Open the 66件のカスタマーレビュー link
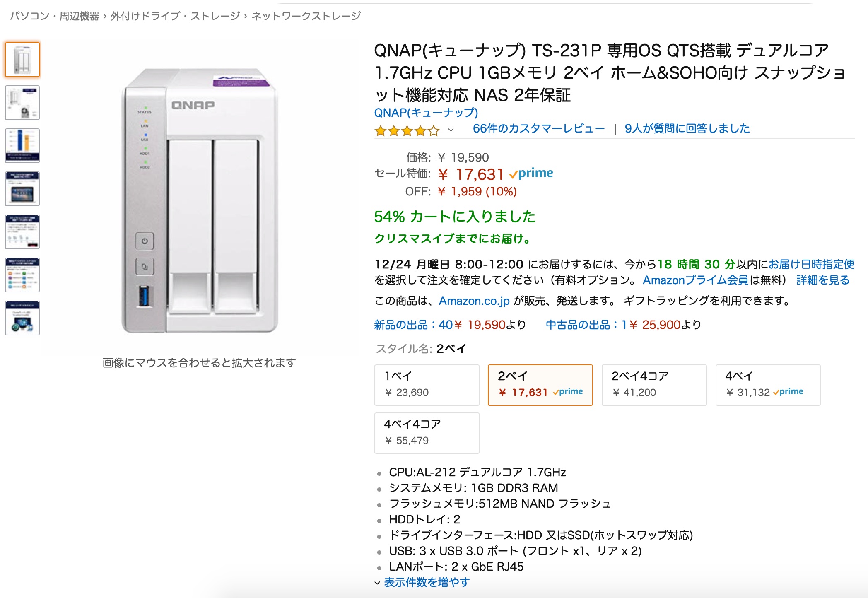868x598 pixels. point(538,129)
